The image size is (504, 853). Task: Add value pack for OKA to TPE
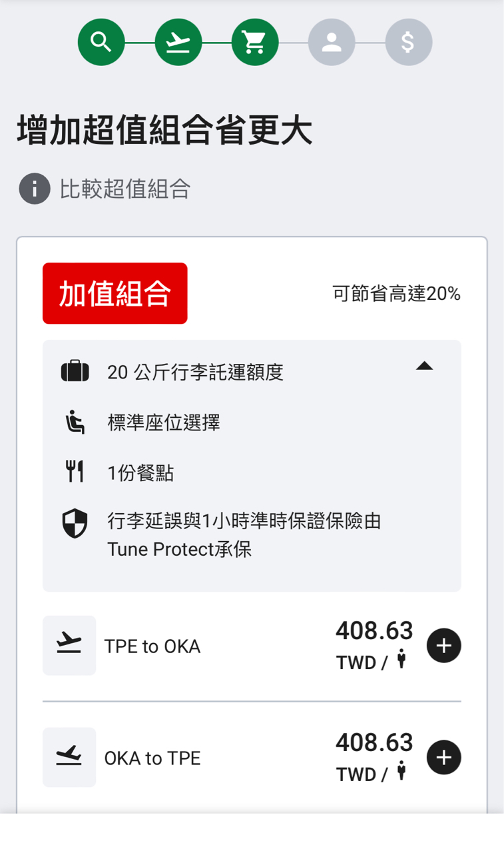coord(443,757)
